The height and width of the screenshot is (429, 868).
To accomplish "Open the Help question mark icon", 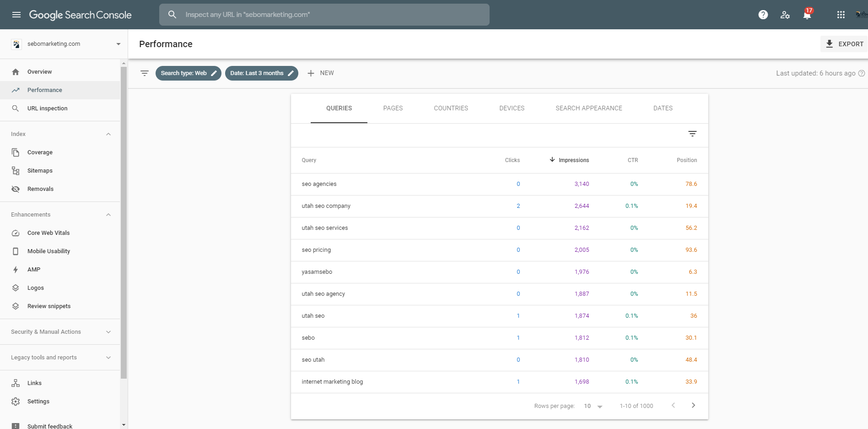I will click(763, 15).
